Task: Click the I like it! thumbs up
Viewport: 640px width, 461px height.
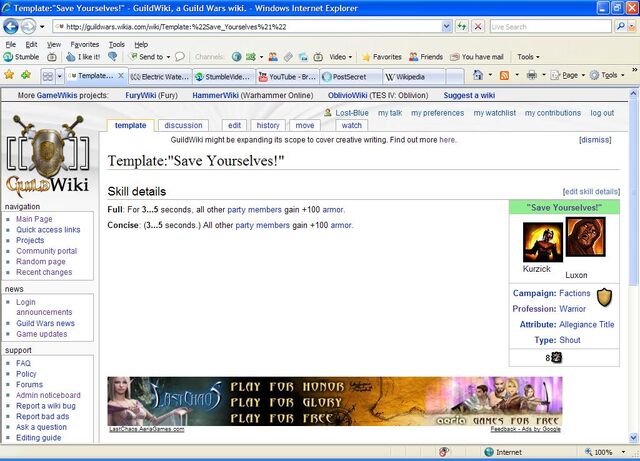Action: pyautogui.click(x=84, y=57)
